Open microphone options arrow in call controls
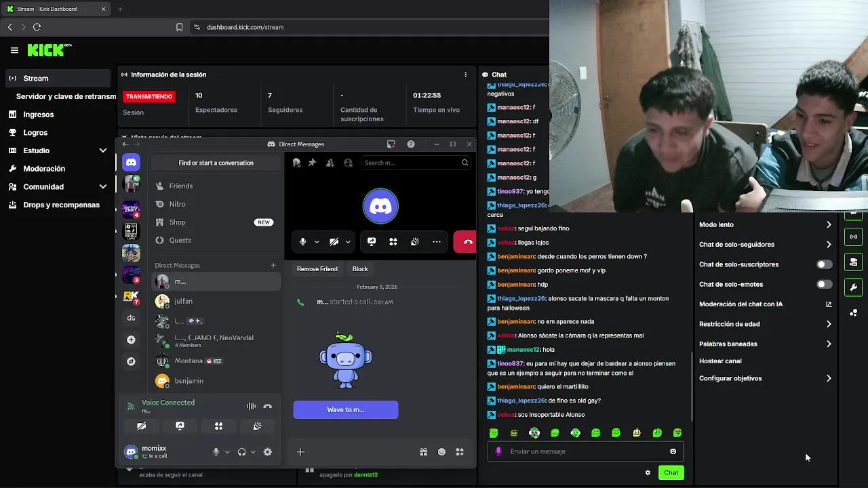This screenshot has height=488, width=868. pyautogui.click(x=317, y=242)
